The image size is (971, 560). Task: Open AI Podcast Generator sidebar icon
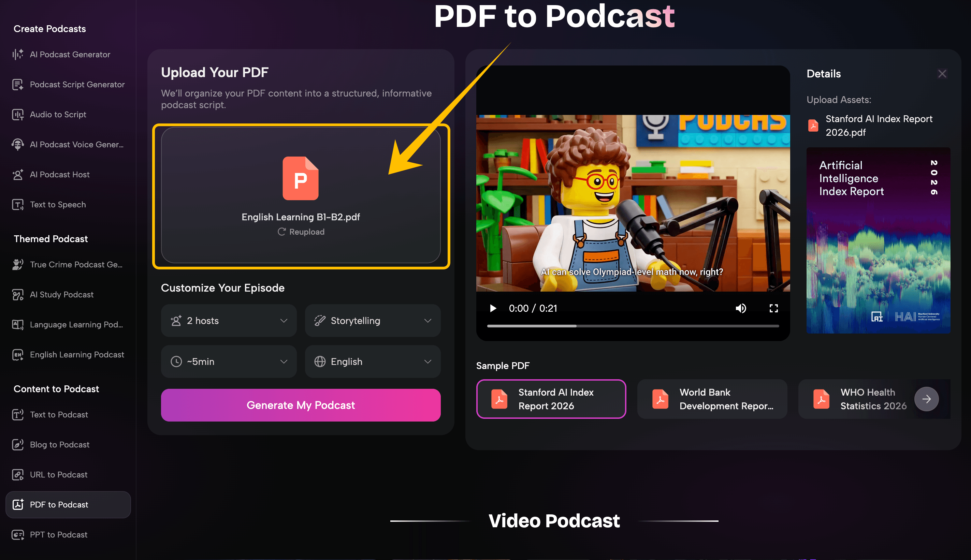click(x=18, y=54)
